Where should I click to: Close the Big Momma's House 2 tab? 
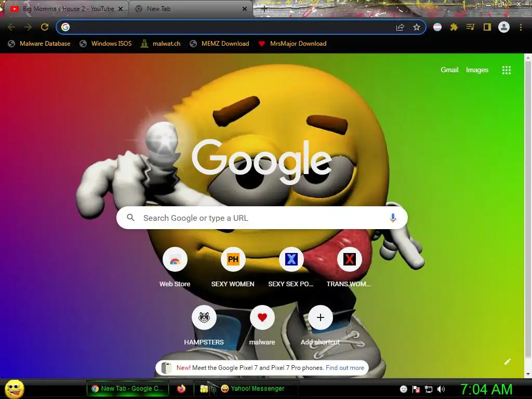[x=121, y=9]
